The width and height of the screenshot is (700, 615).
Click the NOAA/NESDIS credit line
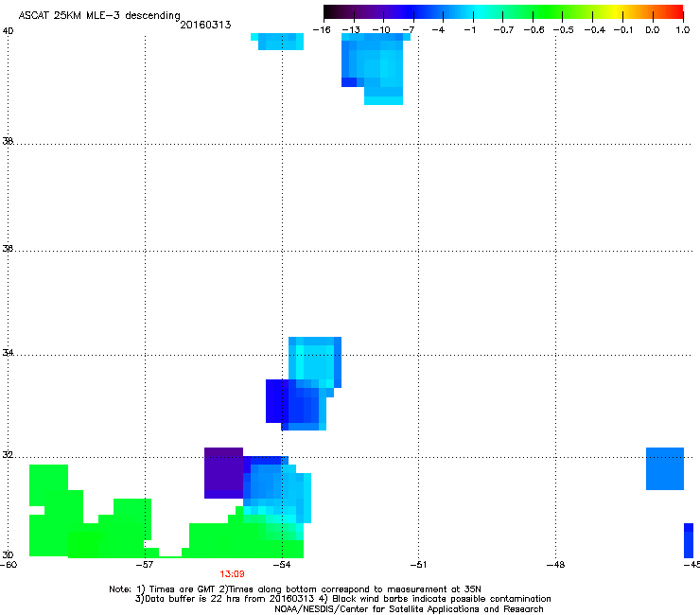[409, 609]
